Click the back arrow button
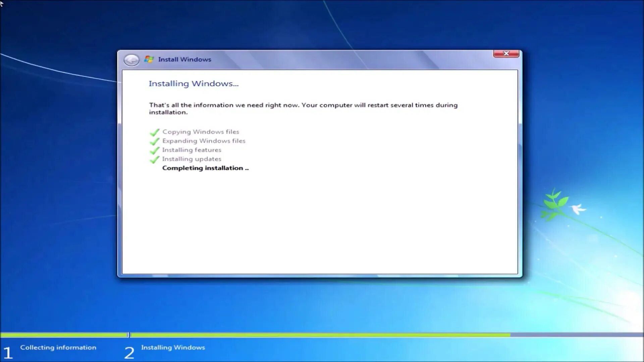The width and height of the screenshot is (644, 362). coord(131,60)
